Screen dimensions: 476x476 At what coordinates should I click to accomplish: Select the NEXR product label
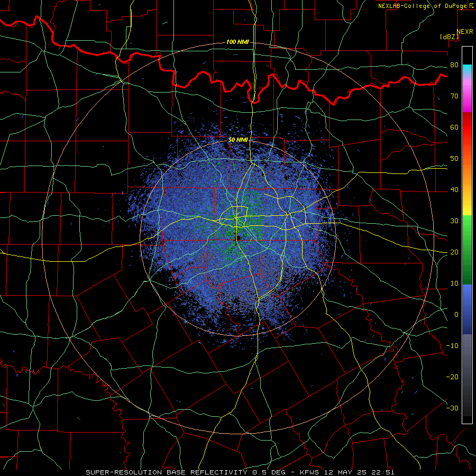(464, 32)
